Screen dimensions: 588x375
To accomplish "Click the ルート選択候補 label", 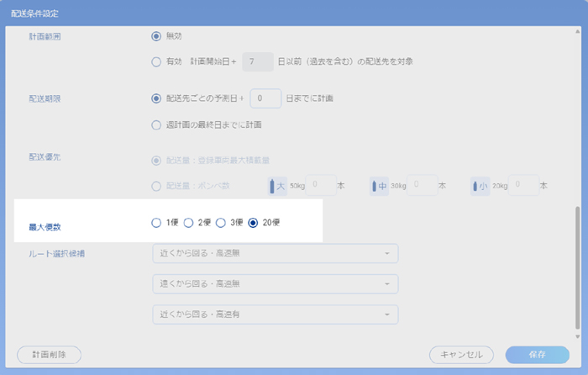I will coord(56,254).
